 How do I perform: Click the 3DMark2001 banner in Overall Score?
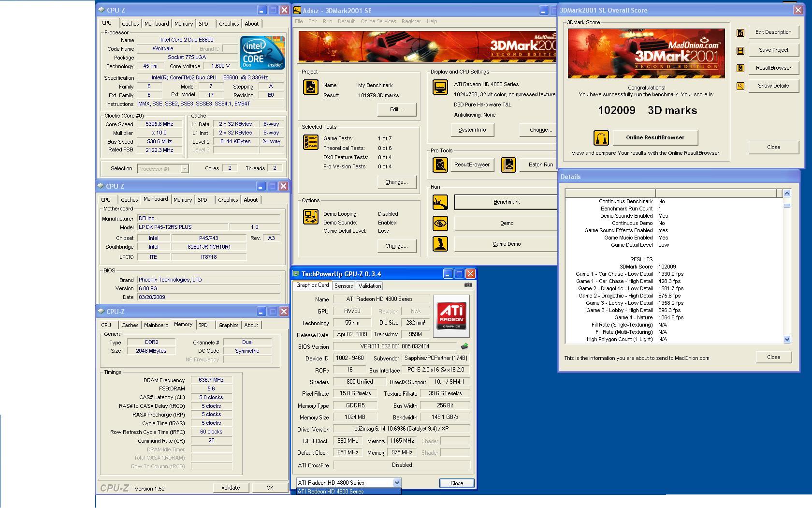(x=646, y=53)
